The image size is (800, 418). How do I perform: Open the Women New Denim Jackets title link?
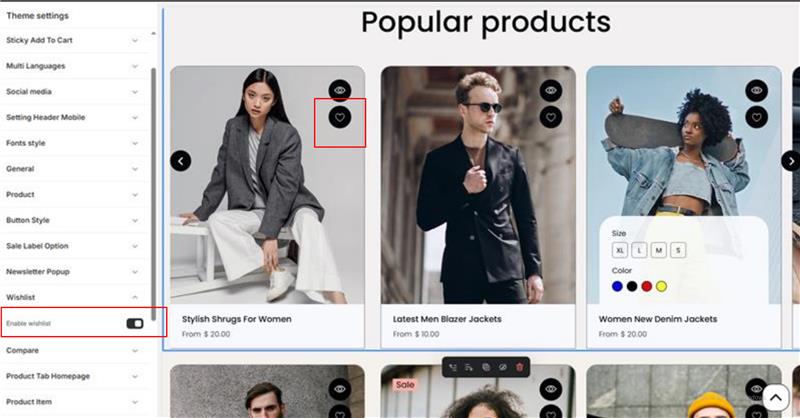pyautogui.click(x=658, y=319)
